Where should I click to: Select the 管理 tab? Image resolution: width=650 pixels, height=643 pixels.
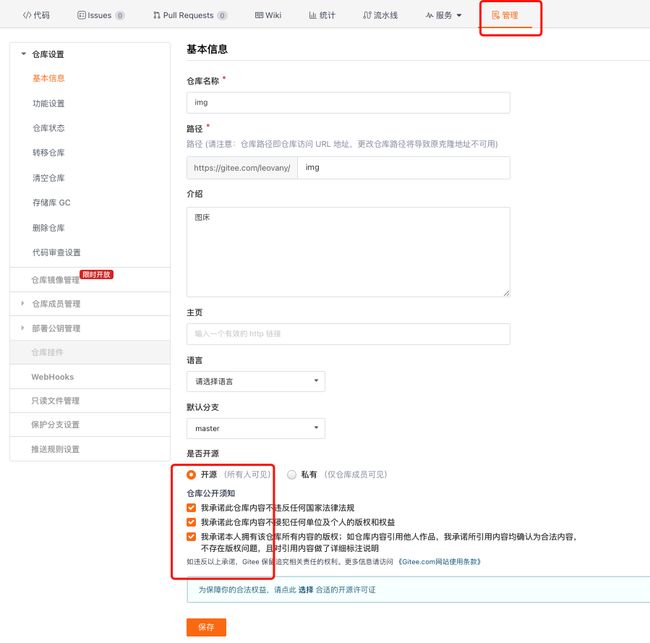coord(505,15)
